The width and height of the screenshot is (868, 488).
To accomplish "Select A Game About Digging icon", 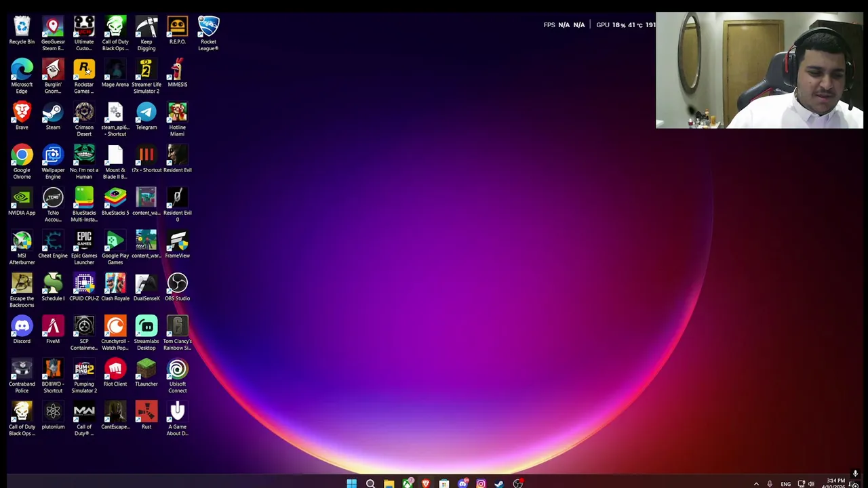I will pos(177,418).
